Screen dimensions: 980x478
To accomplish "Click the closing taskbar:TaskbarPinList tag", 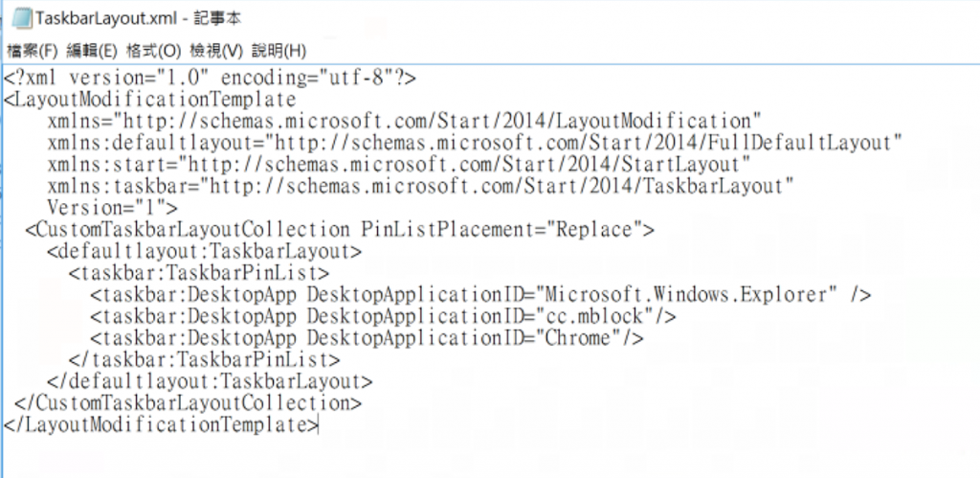I will click(205, 360).
